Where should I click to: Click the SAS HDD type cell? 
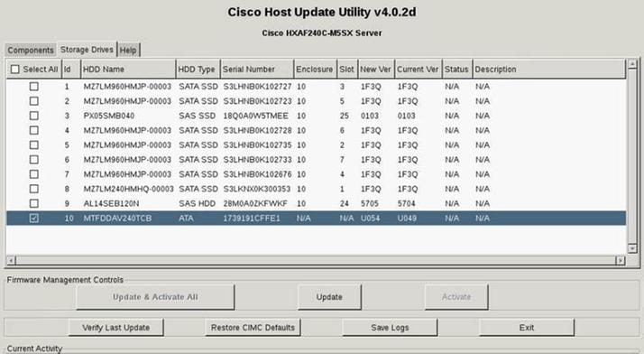pos(198,203)
